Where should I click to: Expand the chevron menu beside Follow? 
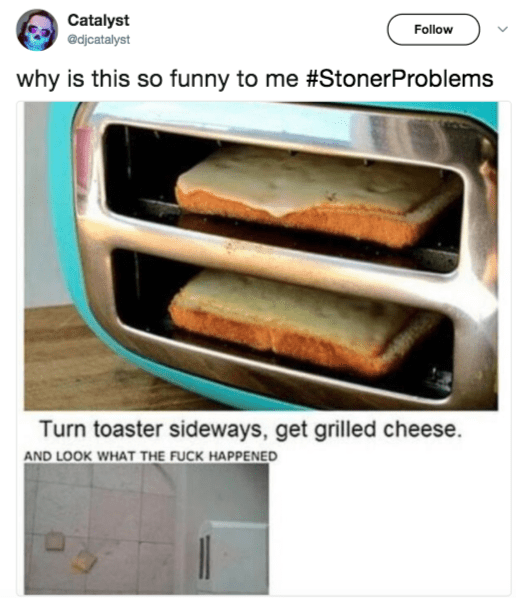503,29
